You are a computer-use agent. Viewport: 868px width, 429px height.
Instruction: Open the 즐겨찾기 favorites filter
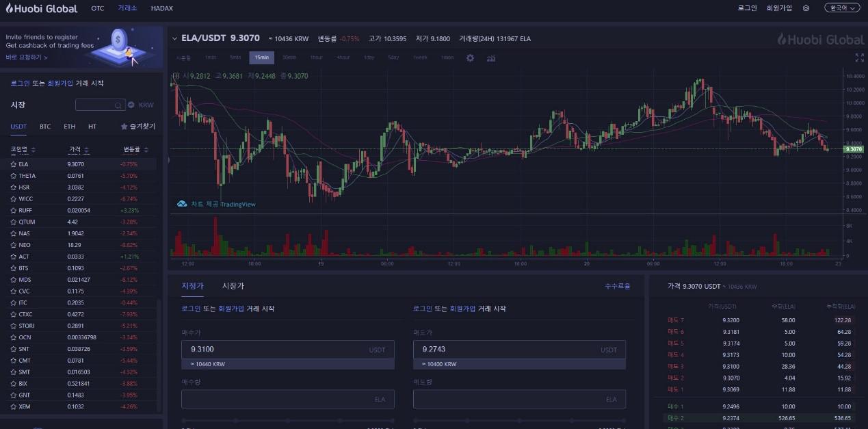click(138, 127)
